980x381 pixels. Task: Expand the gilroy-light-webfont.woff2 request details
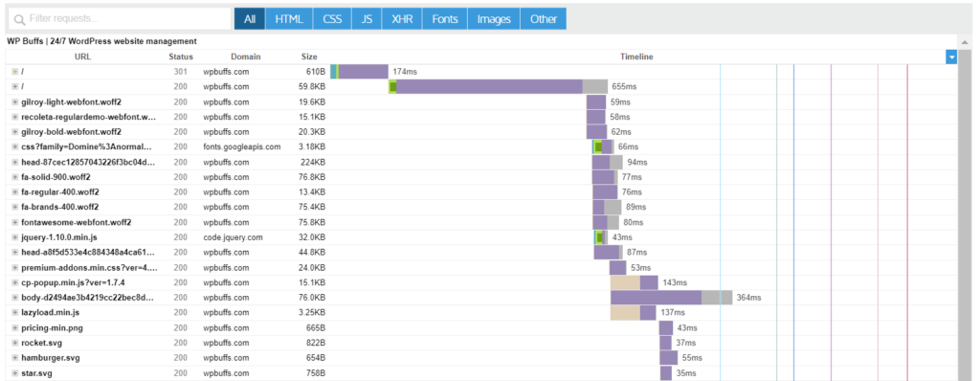(x=15, y=101)
